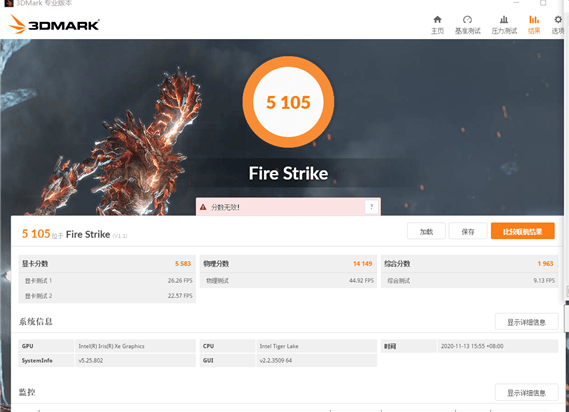Click the orange compare online results button
This screenshot has height=412, width=569.
523,231
